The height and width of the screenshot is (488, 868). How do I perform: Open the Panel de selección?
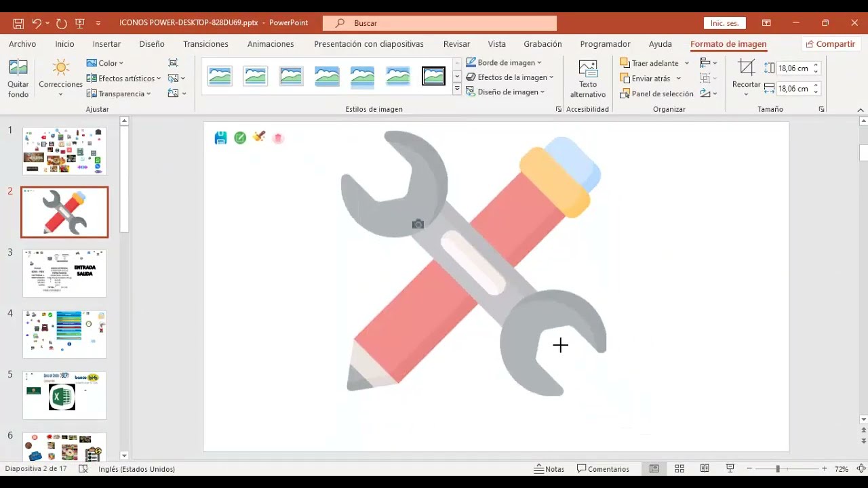tap(656, 94)
